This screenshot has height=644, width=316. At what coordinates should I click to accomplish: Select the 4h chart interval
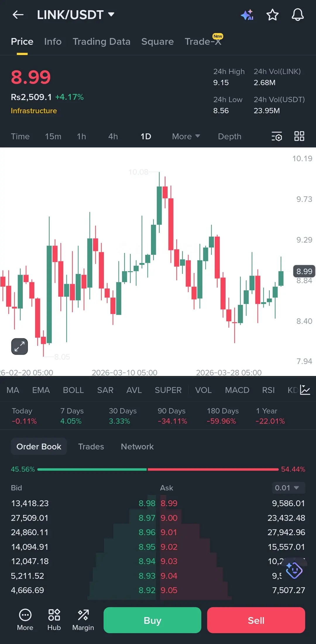point(113,136)
